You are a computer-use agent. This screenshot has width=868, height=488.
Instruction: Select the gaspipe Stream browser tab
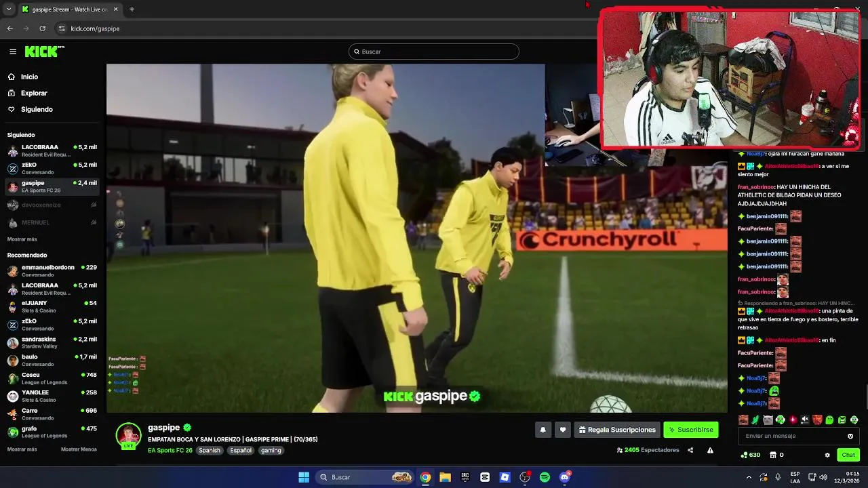(x=70, y=9)
